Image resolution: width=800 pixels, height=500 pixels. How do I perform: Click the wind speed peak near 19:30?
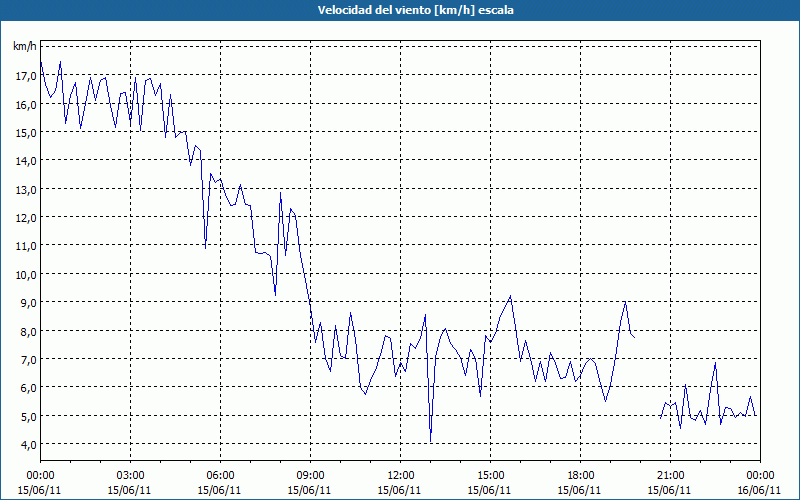[x=625, y=302]
